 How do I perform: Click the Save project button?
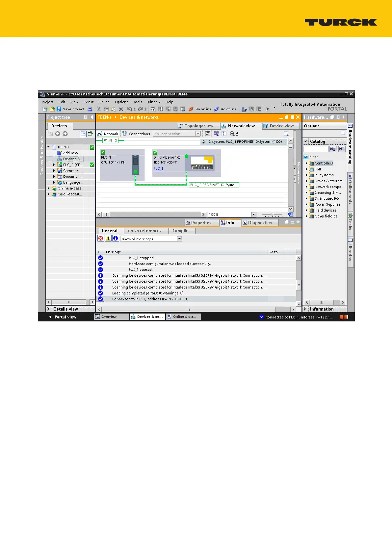(x=70, y=109)
